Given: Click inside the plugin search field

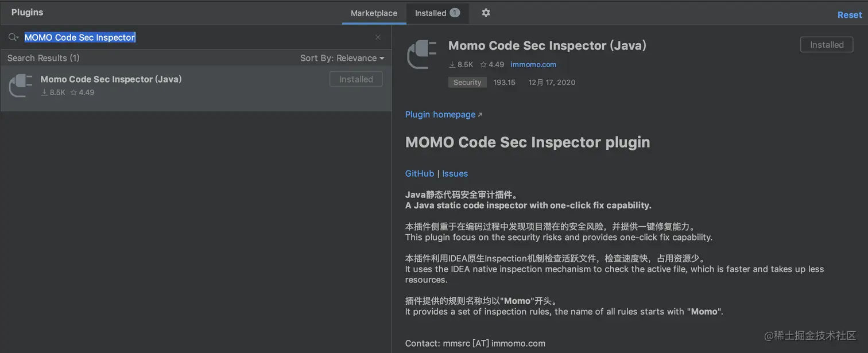Looking at the screenshot, I should 172,37.
